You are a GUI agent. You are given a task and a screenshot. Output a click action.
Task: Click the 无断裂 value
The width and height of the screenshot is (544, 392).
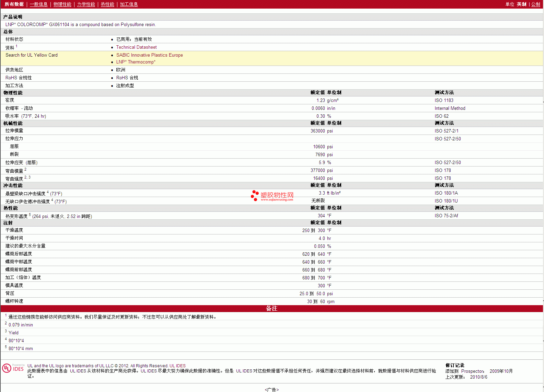[x=318, y=200]
